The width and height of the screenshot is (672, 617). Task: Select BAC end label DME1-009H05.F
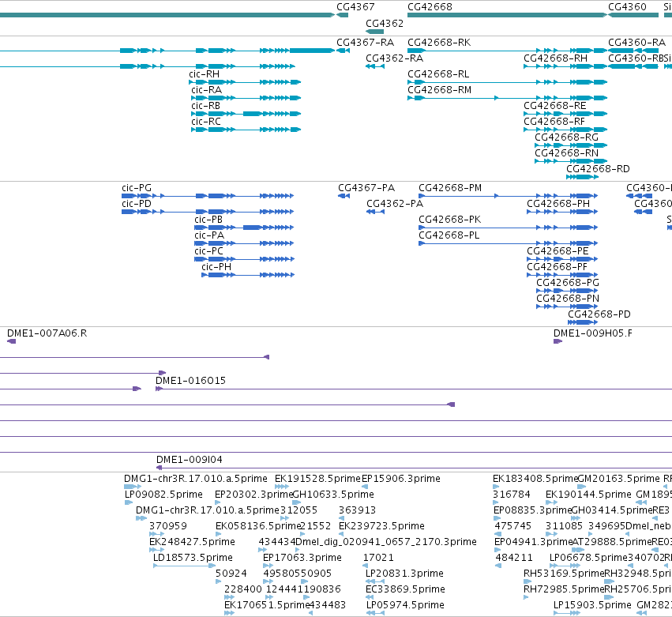[593, 333]
